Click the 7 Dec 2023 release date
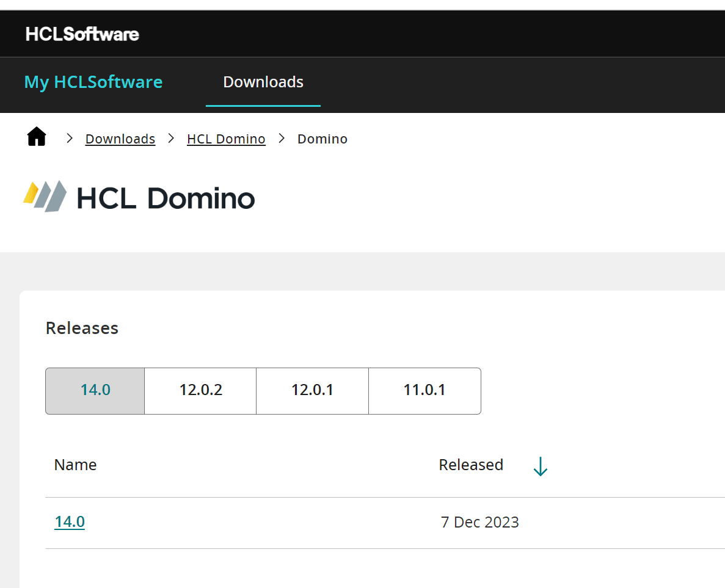Screen dimensions: 725x588 [479, 522]
